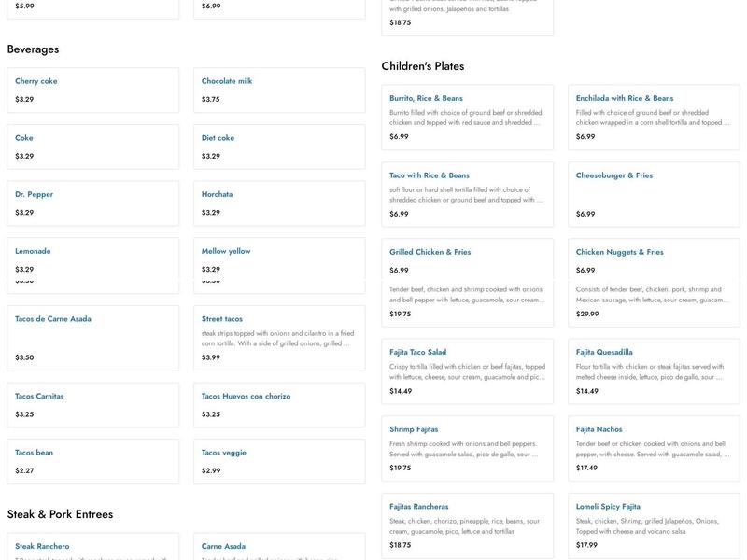Open Chicken Nuggets & Fries item
Image resolution: width=747 pixels, height=560 pixels.
point(653,260)
